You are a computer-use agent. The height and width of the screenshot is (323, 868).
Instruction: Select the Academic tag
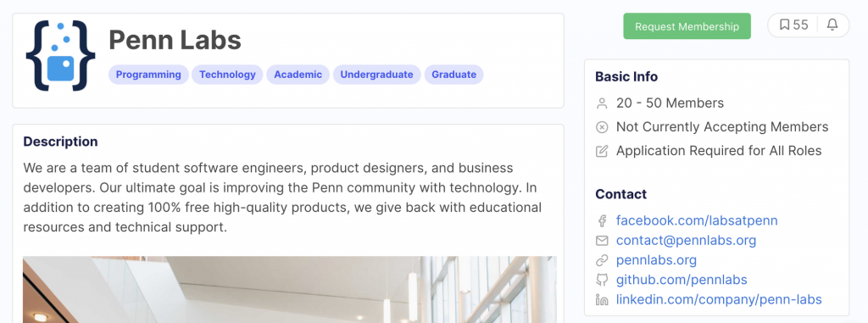pyautogui.click(x=298, y=75)
